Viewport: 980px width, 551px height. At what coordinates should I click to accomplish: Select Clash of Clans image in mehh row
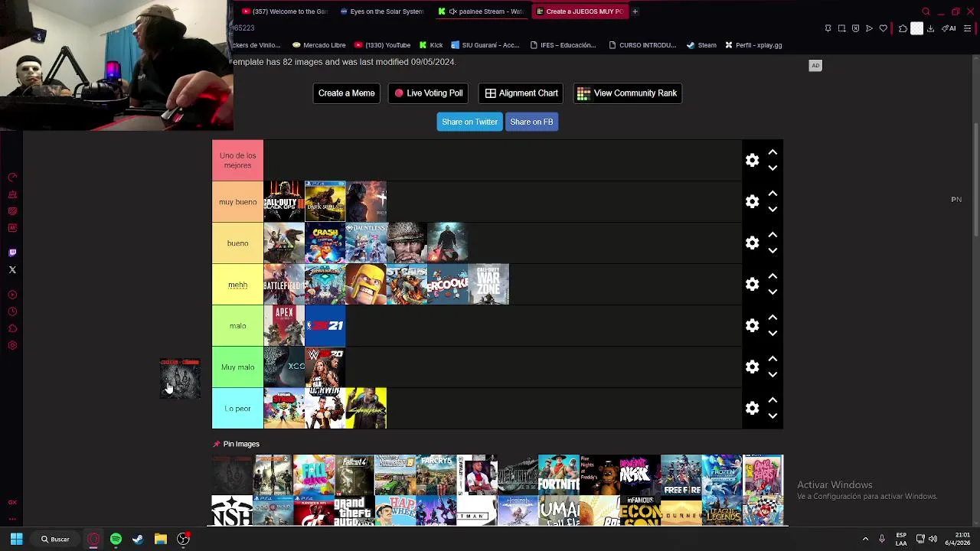click(366, 284)
